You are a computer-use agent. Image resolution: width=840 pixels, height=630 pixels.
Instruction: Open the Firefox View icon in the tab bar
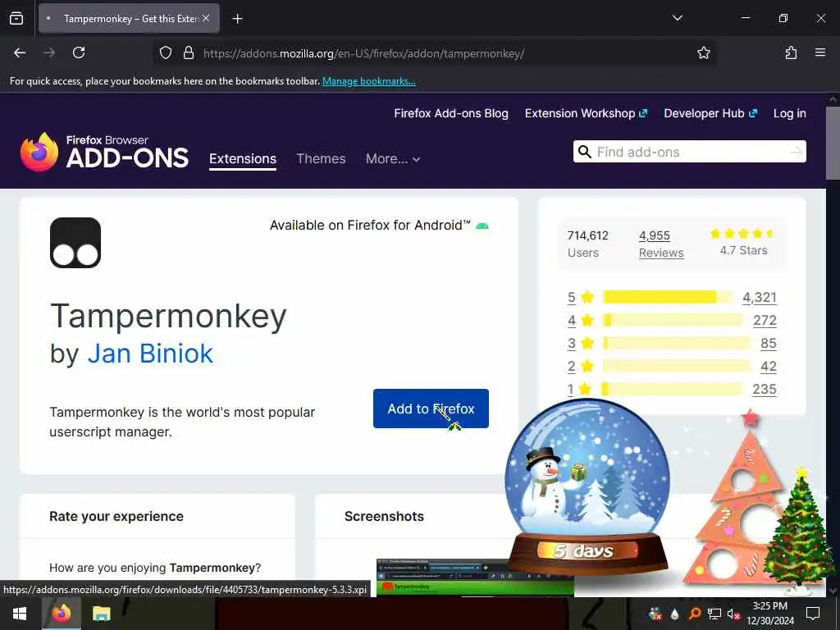coord(16,18)
